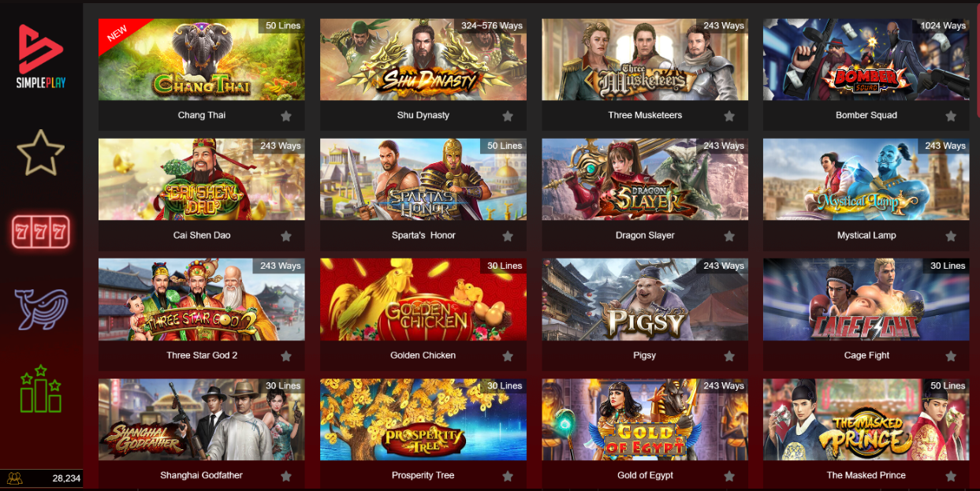Launch the Three Musketeers game thumbnail
980x491 pixels.
pos(645,59)
